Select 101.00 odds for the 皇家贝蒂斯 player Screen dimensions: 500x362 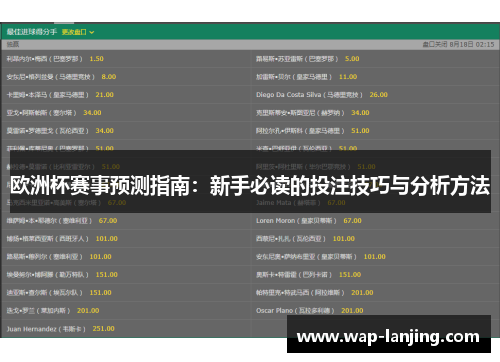(x=374, y=257)
